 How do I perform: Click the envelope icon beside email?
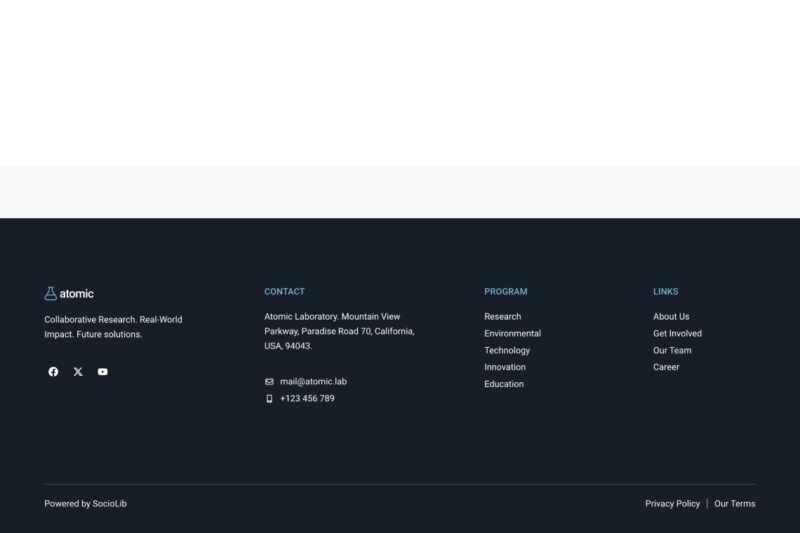coord(269,382)
